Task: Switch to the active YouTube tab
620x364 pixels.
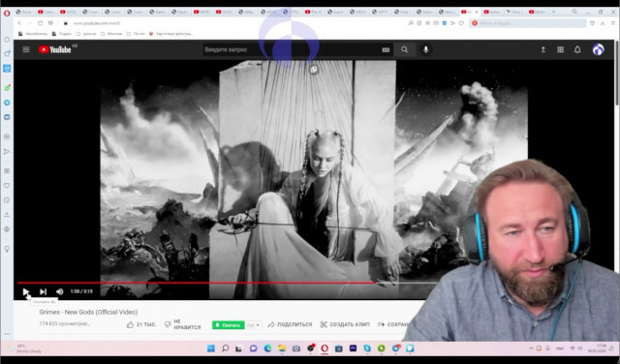Action: point(470,13)
